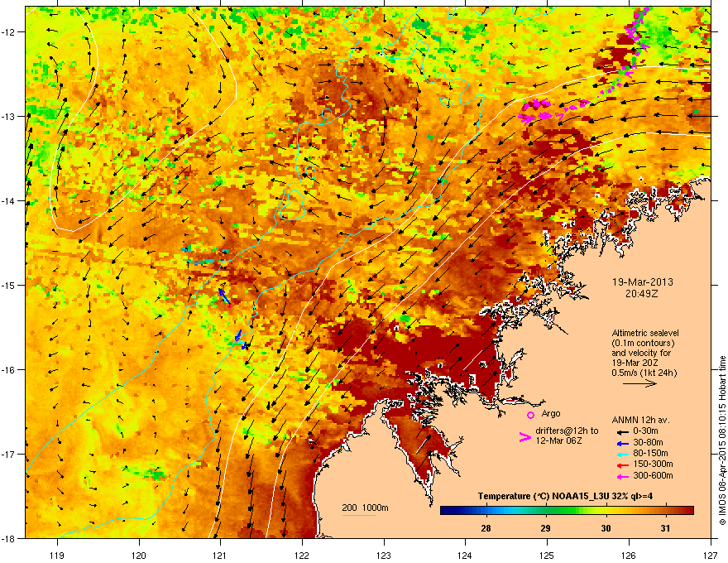
Task: Click the latitude axis label '-16'
Action: (8, 370)
